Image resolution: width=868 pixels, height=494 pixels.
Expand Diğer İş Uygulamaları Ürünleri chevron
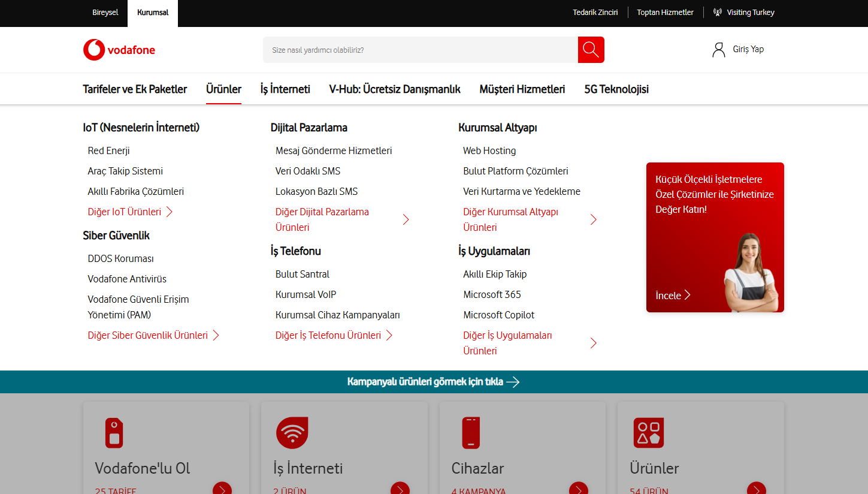(x=593, y=343)
